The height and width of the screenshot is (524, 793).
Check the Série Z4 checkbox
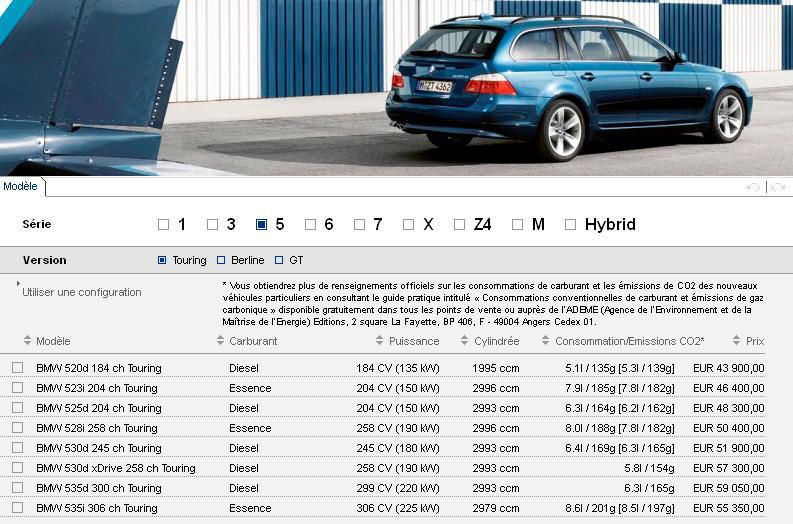[459, 224]
